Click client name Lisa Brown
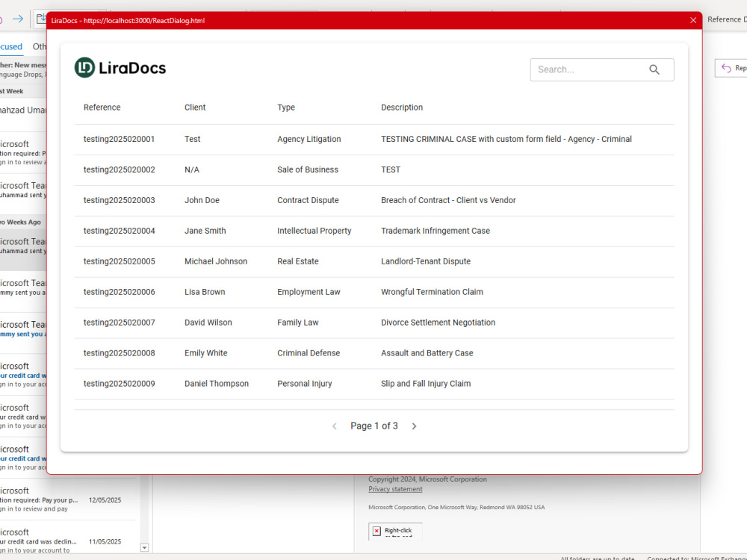This screenshot has height=560, width=747. (x=205, y=292)
